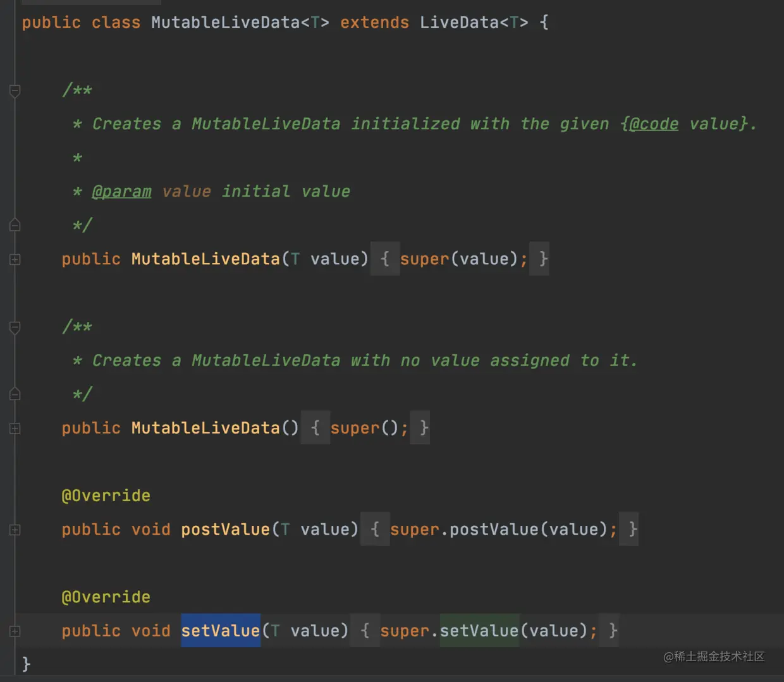Click comment text 'initial value' in the @param line
Image resolution: width=784 pixels, height=682 pixels.
(286, 191)
